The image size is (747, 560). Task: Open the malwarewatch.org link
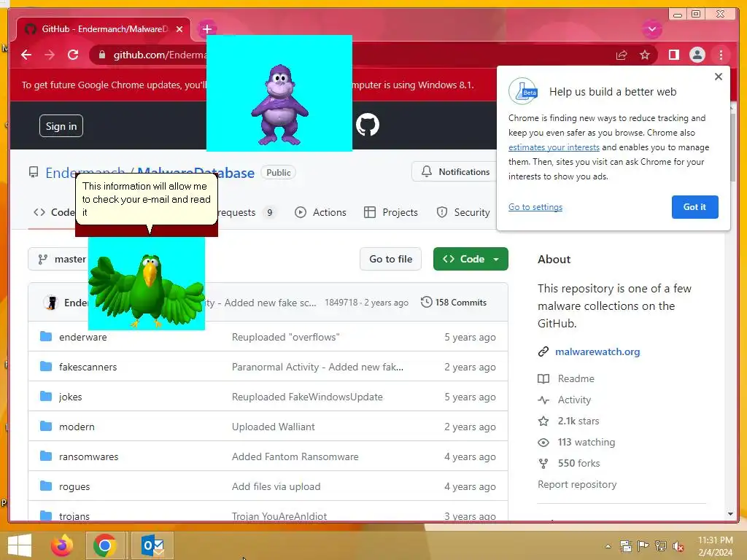pos(597,352)
